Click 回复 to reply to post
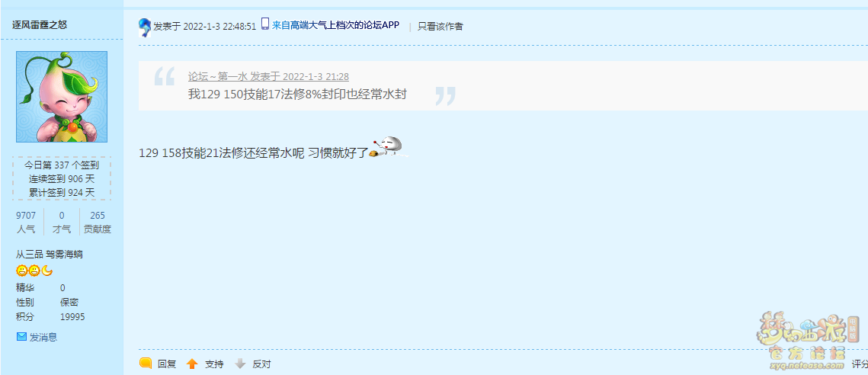 point(167,364)
